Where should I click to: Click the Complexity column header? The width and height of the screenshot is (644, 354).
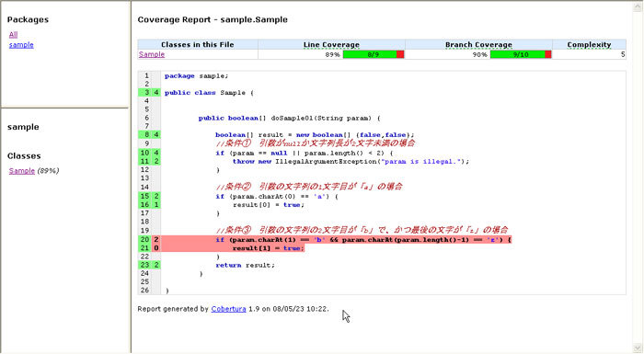pos(589,44)
